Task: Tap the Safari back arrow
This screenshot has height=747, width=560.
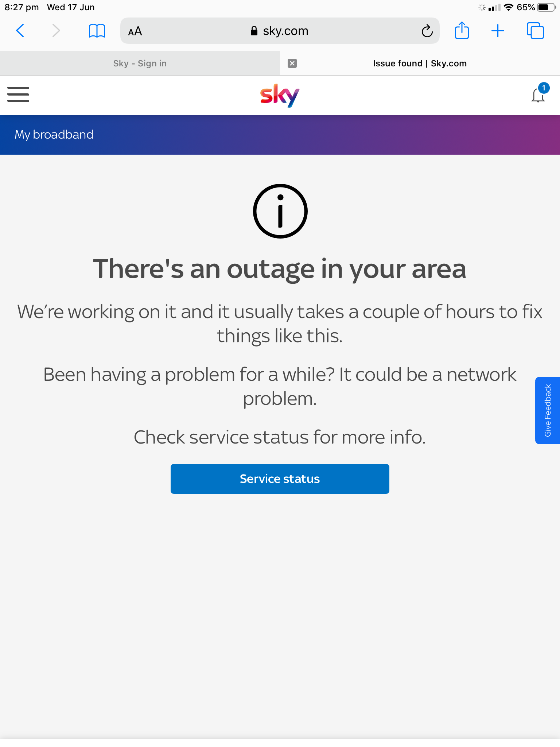Action: pos(20,31)
